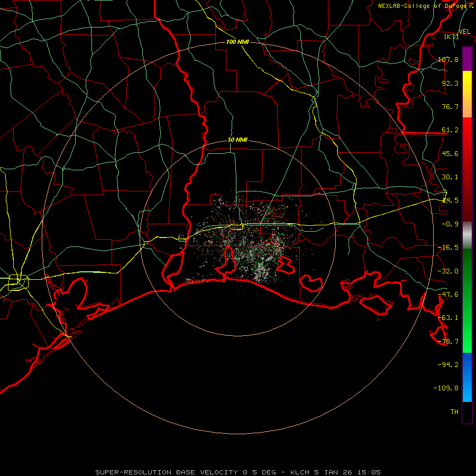Click the blue color band in the legend
The width and height of the screenshot is (476, 476).
pos(467,377)
